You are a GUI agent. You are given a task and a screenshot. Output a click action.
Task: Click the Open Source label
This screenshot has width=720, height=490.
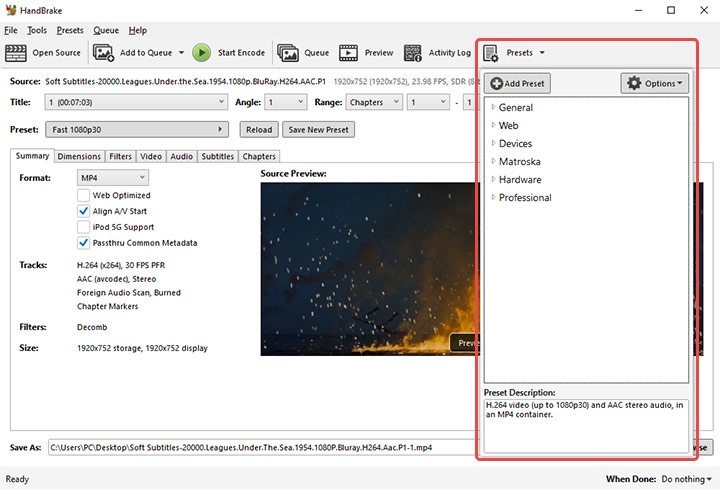pyautogui.click(x=56, y=53)
